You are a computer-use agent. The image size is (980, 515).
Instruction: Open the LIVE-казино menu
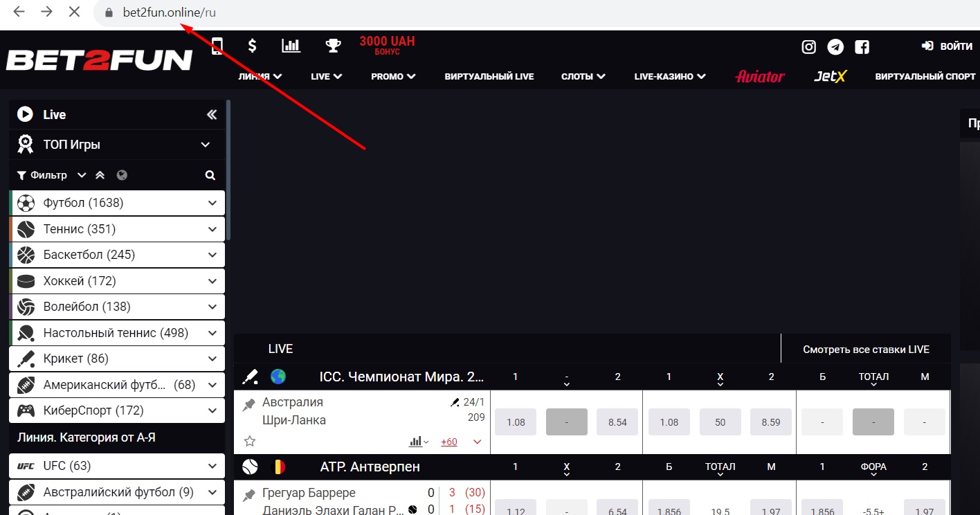point(670,76)
